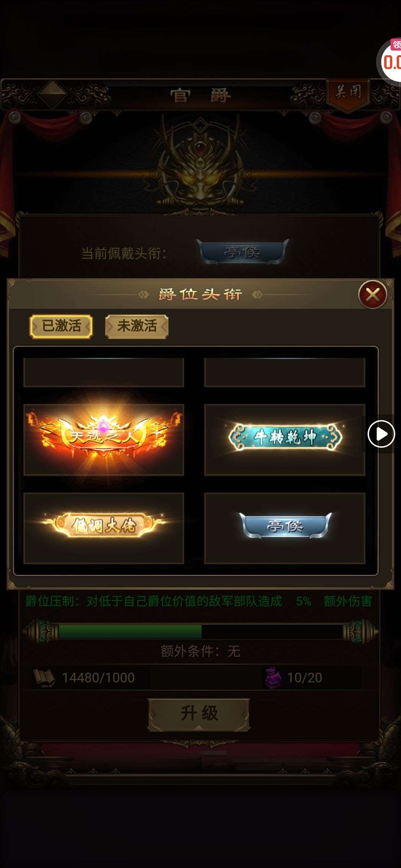Click the green rank progress bar
This screenshot has height=868, width=401.
[200, 631]
